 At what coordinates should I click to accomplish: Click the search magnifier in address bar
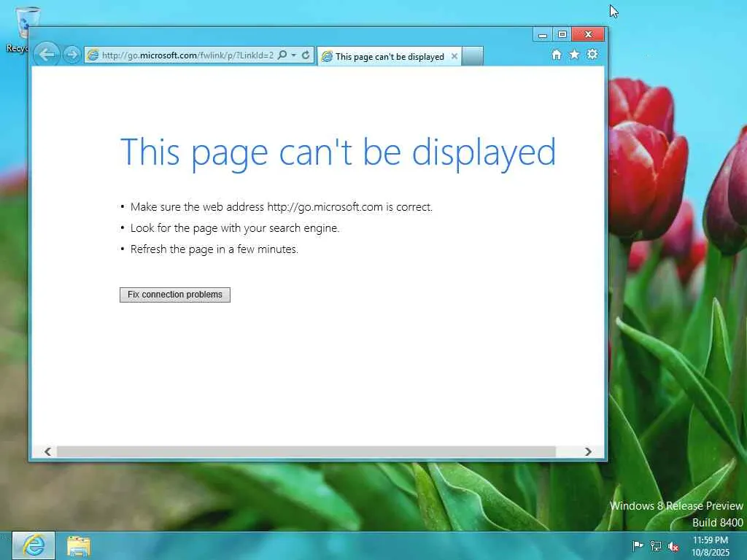coord(282,55)
